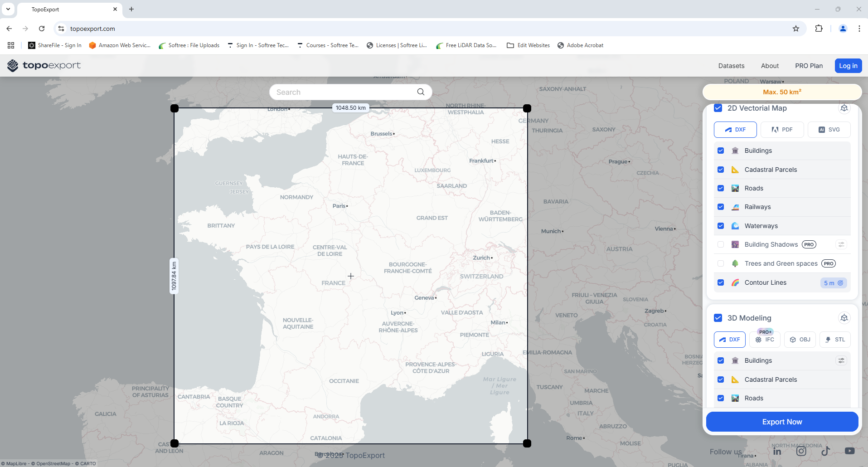Click Export Now button
The height and width of the screenshot is (467, 868).
pos(782,422)
